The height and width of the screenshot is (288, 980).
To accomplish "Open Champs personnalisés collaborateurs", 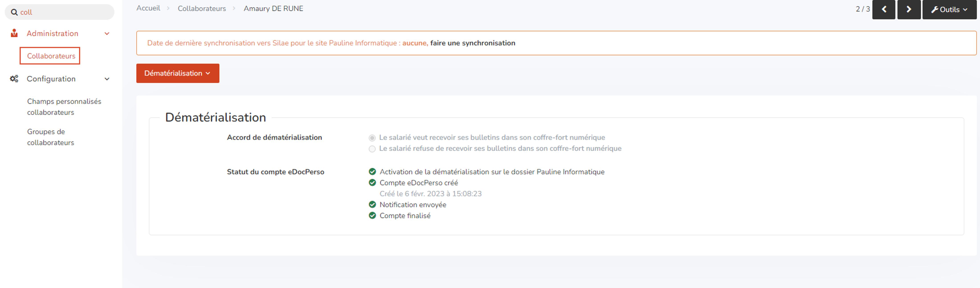I will [64, 107].
